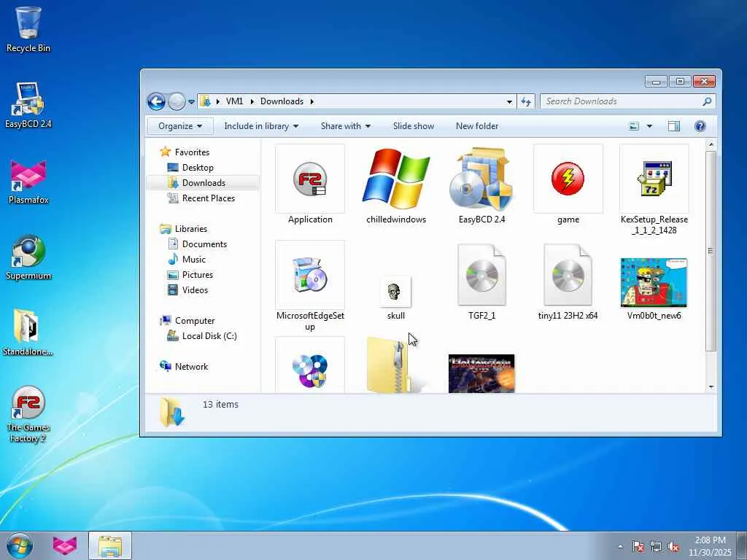Click the file list scrollbar down arrow
The image size is (747, 560).
(x=711, y=387)
